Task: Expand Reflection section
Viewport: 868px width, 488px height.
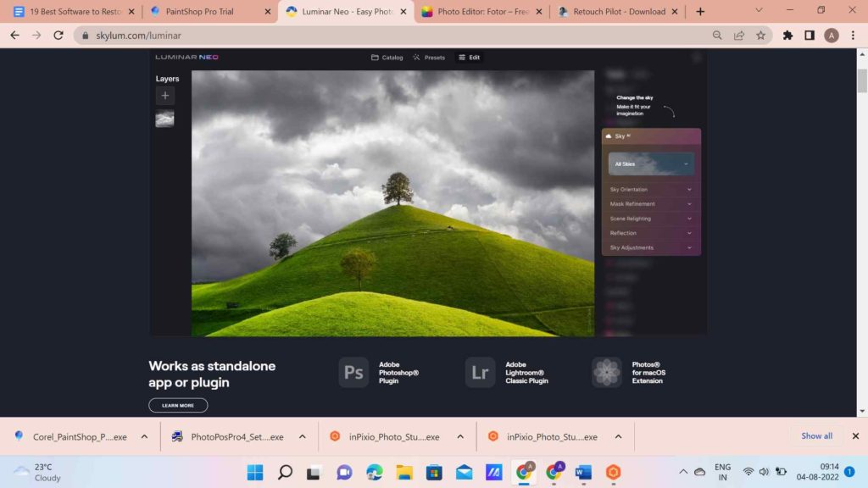Action: point(651,233)
